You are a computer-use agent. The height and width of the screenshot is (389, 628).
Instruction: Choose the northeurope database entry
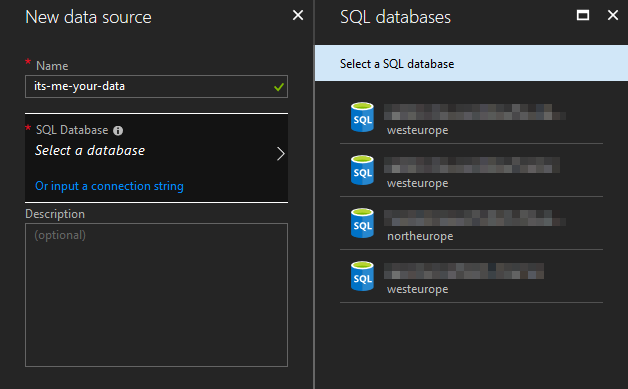coord(471,223)
